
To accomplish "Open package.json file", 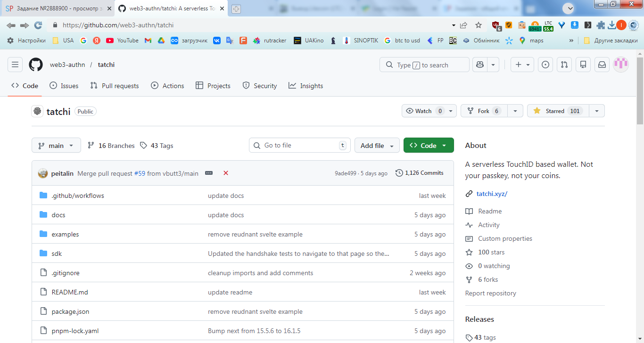I will click(70, 311).
